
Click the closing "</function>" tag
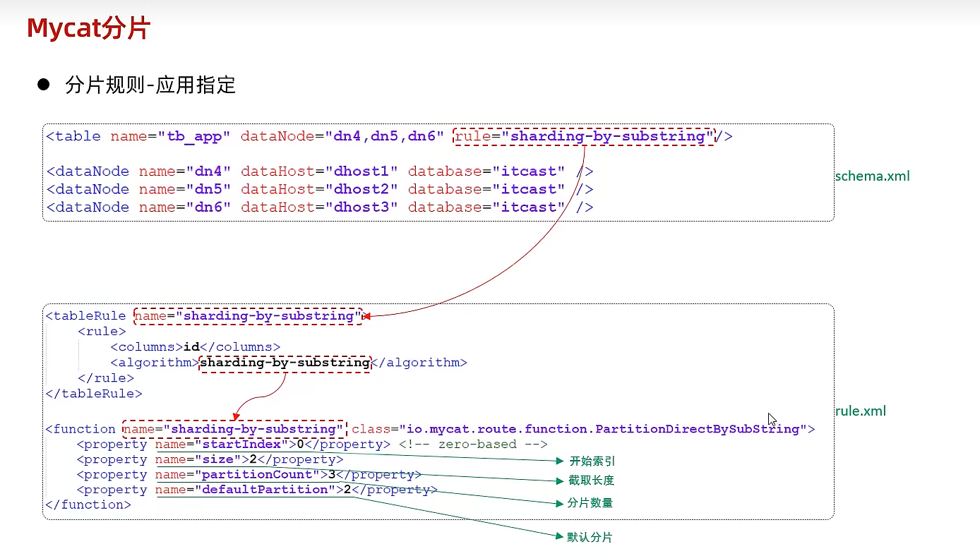point(88,504)
